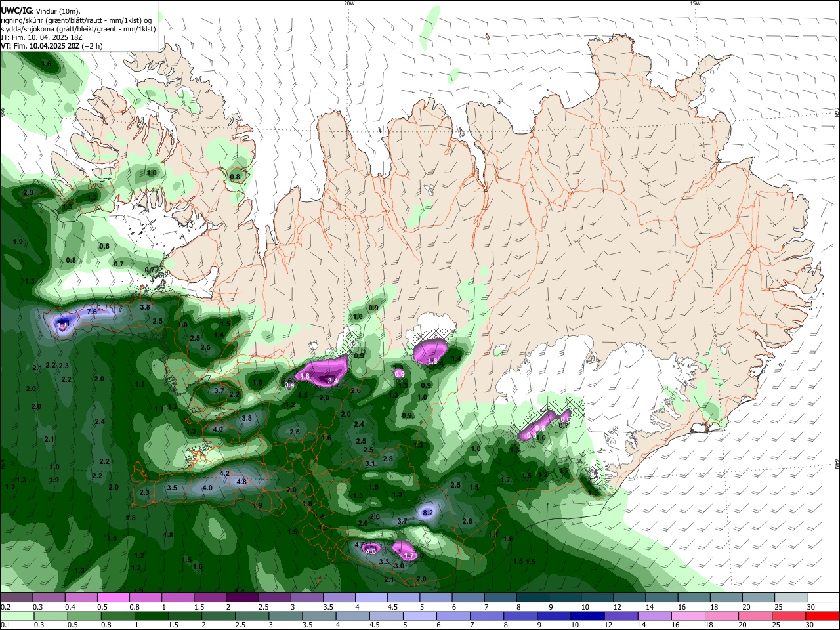
Task: Click the 4.2 precipitation value
Action: click(x=224, y=473)
